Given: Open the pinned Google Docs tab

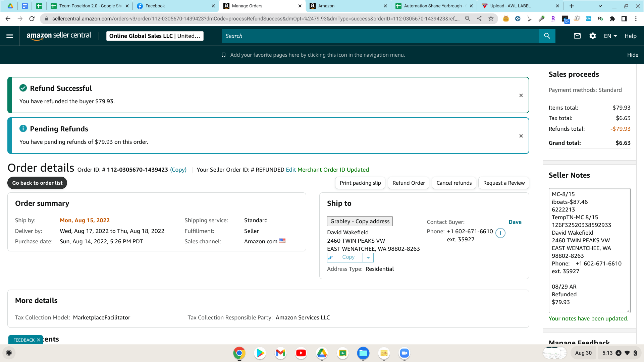Looking at the screenshot, I should [24, 6].
